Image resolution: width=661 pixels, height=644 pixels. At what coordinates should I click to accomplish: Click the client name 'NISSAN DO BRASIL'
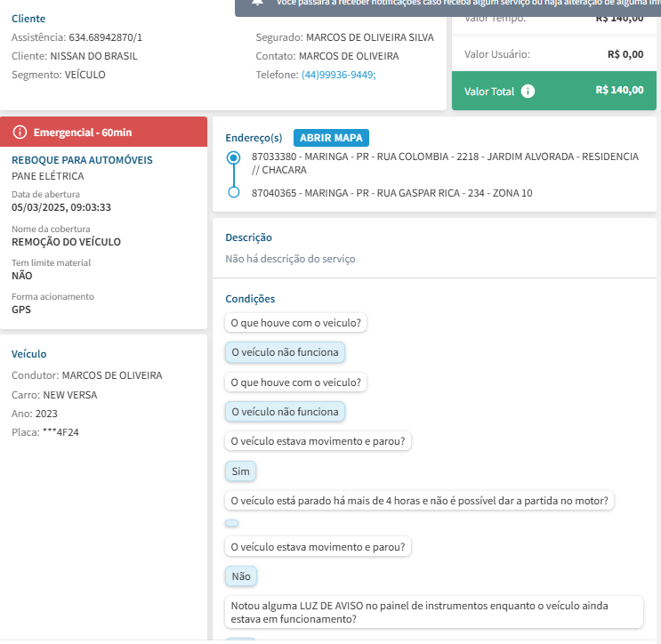coord(93,56)
